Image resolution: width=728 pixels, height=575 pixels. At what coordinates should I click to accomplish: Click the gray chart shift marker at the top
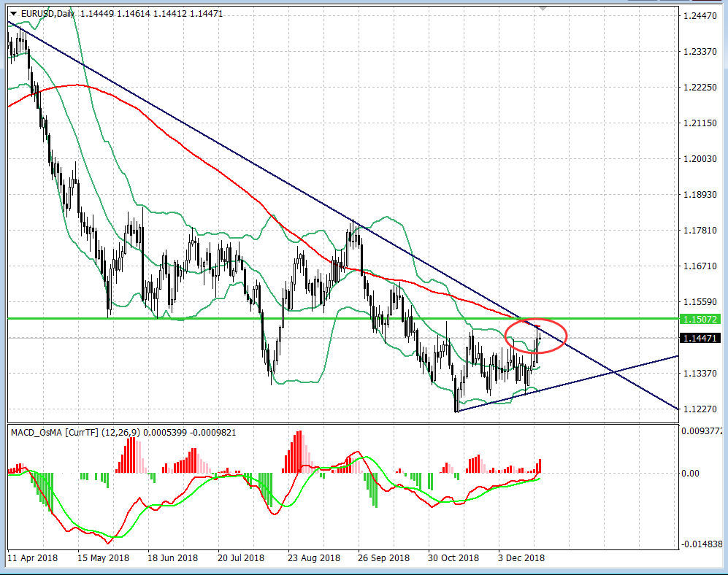pos(543,8)
